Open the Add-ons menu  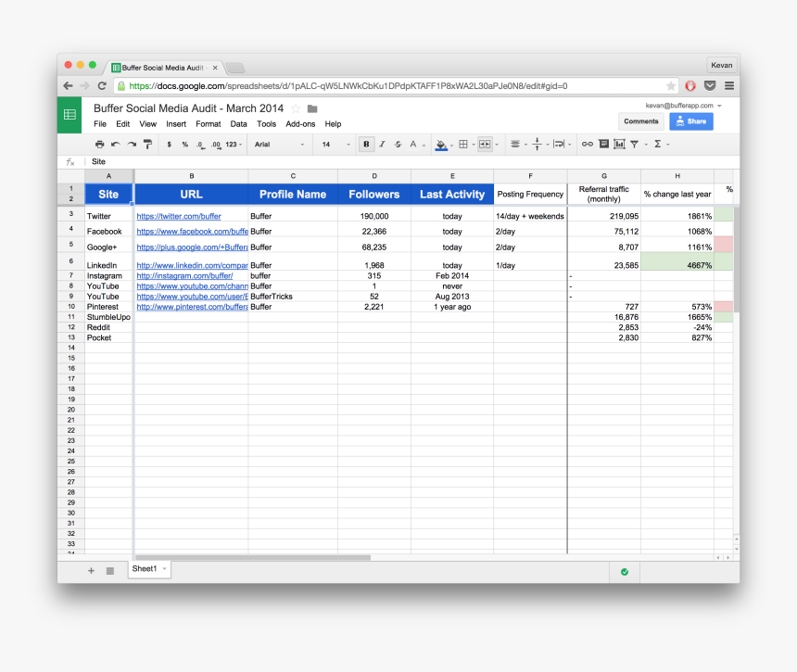point(300,124)
